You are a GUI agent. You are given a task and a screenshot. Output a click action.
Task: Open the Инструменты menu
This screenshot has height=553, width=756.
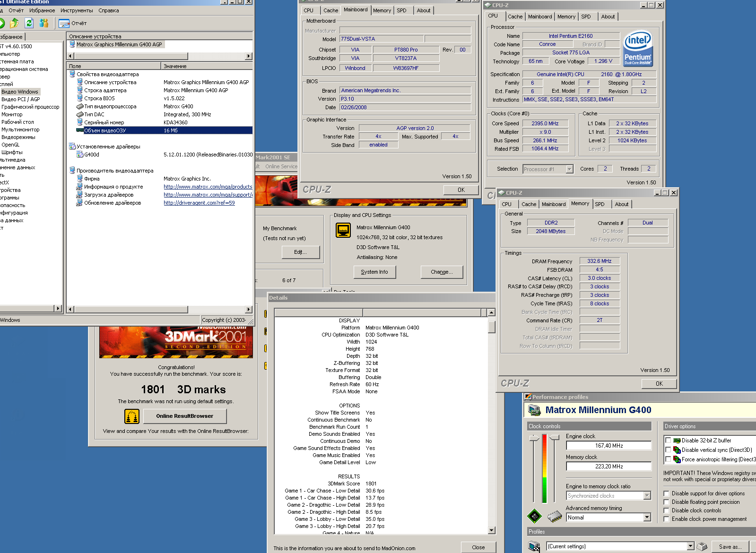tap(77, 10)
